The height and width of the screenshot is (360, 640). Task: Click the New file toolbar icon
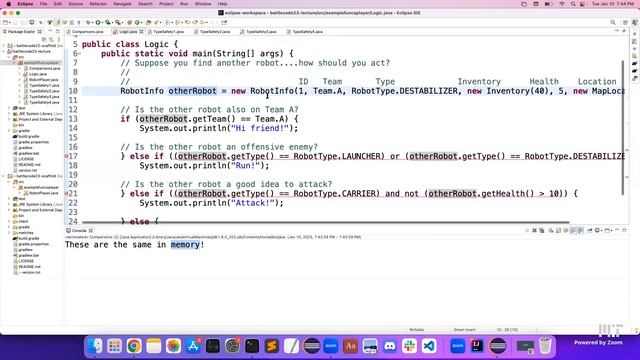point(6,22)
